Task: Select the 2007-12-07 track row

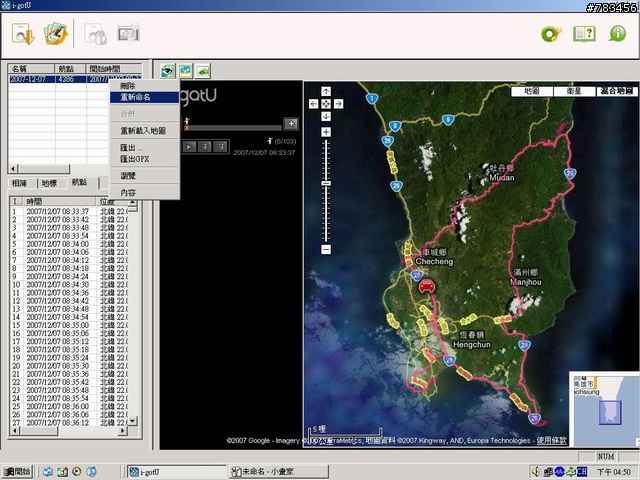Action: (x=75, y=79)
